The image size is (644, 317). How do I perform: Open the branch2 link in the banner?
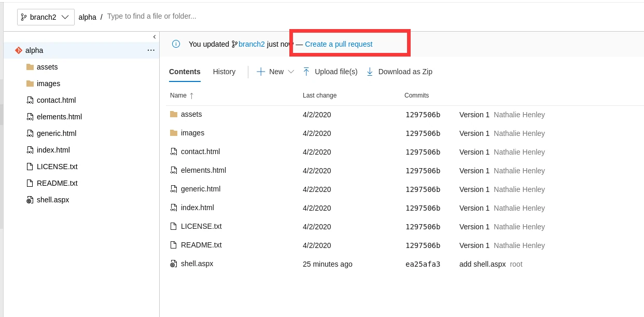[x=251, y=44]
